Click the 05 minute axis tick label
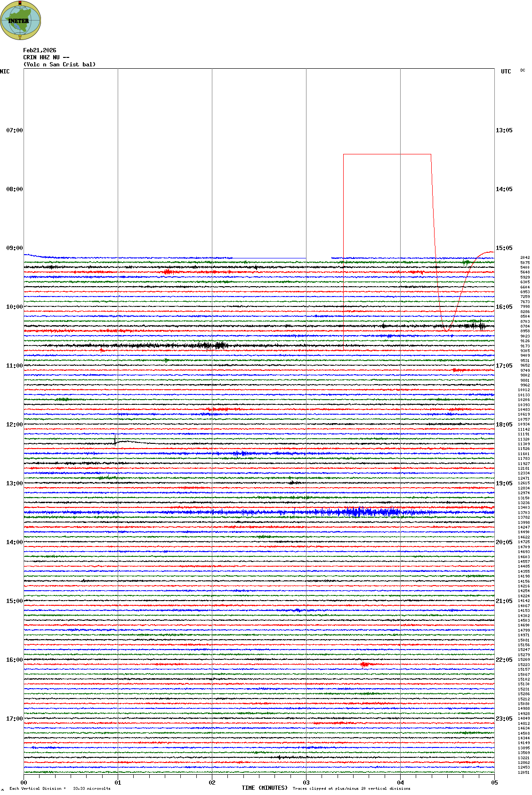 click(x=494, y=783)
